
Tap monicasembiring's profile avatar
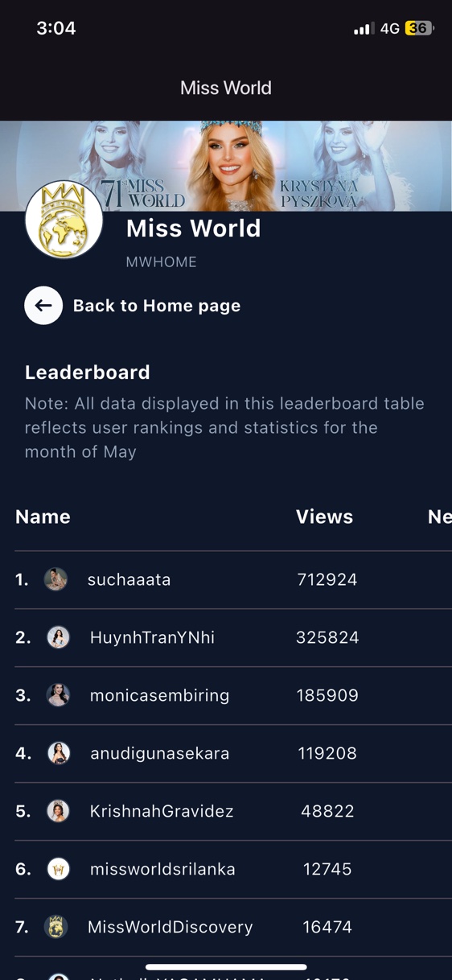coord(59,695)
